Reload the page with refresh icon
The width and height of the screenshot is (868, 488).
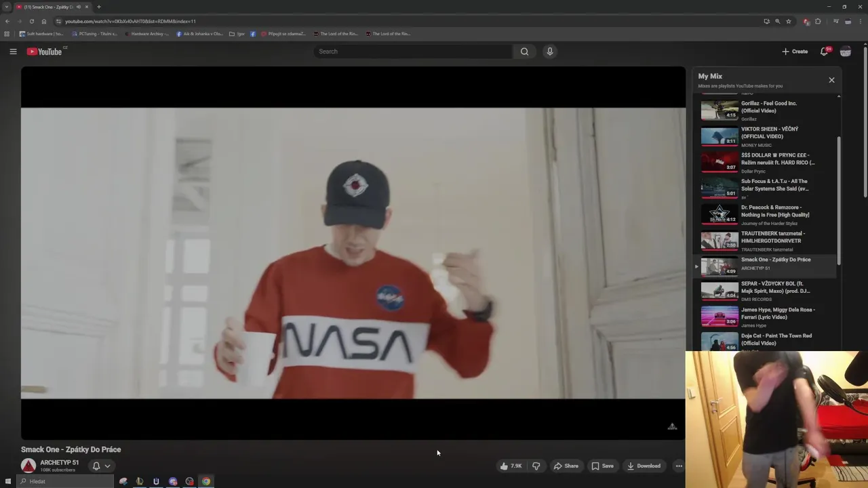(x=31, y=21)
